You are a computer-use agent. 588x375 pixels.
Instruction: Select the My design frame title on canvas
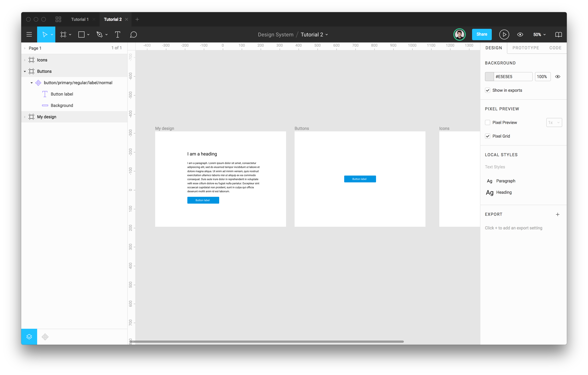[x=164, y=128]
